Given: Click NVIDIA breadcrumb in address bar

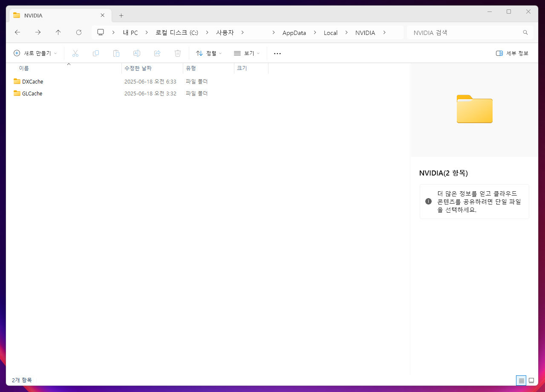Looking at the screenshot, I should 365,33.
